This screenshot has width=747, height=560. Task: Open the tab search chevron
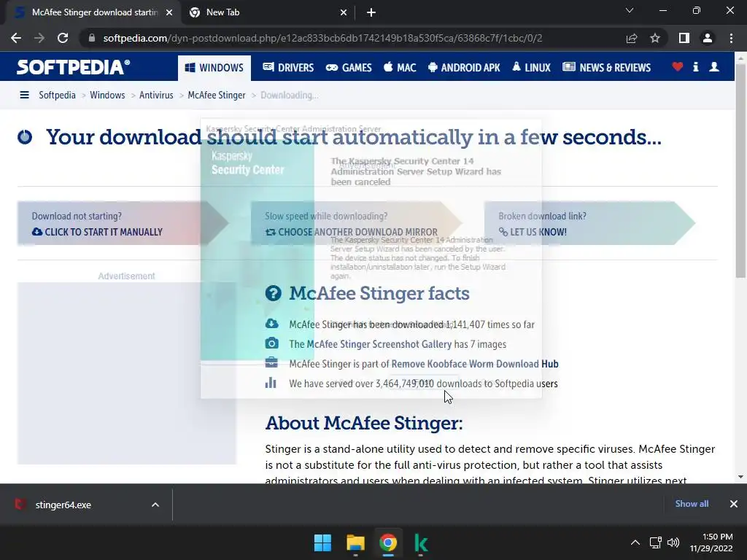pyautogui.click(x=630, y=10)
